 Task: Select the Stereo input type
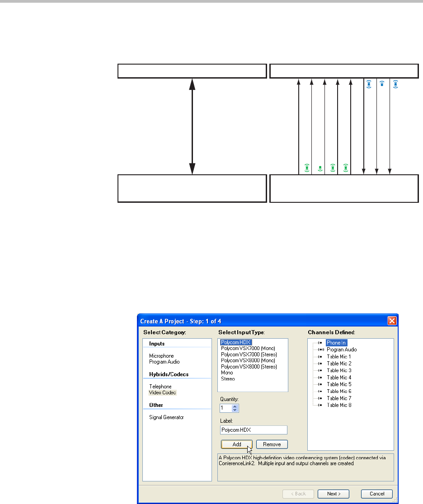[x=228, y=379]
